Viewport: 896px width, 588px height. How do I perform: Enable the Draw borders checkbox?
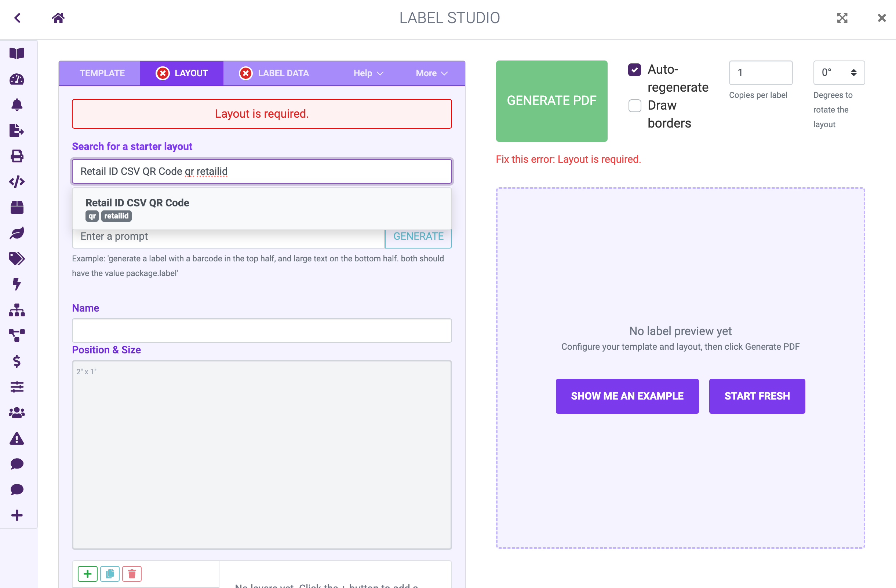click(634, 106)
